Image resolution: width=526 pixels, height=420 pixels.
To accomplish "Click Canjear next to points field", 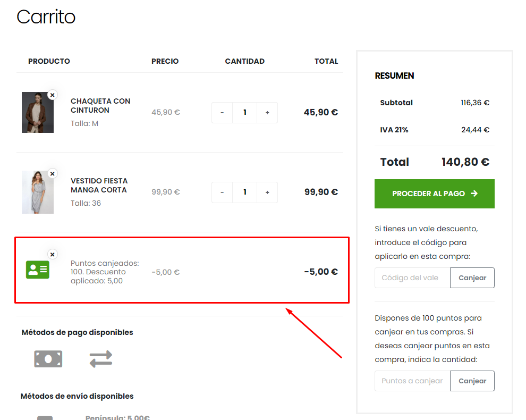I will [472, 381].
